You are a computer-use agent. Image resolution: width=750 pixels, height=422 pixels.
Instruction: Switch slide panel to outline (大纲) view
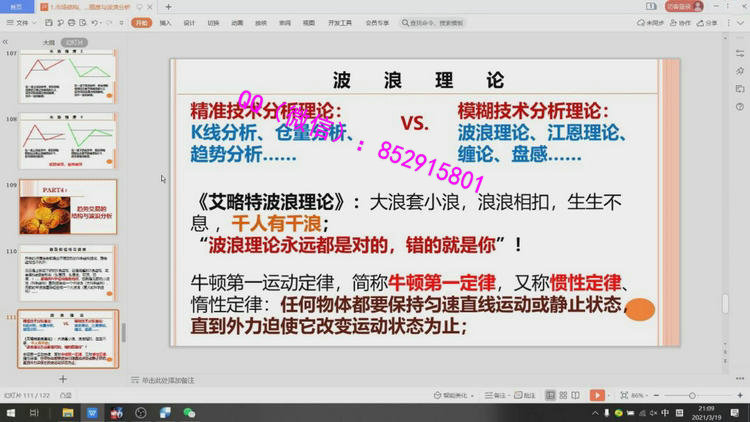(x=48, y=42)
